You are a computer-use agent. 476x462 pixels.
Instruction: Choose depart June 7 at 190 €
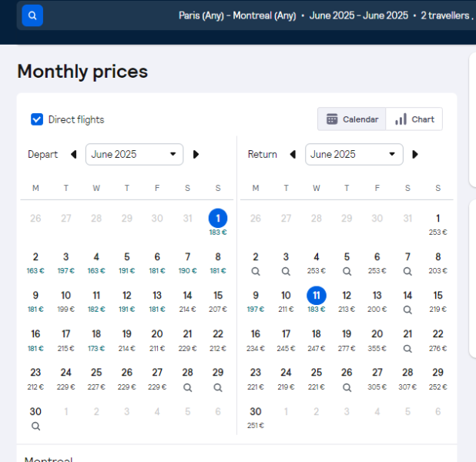188,263
